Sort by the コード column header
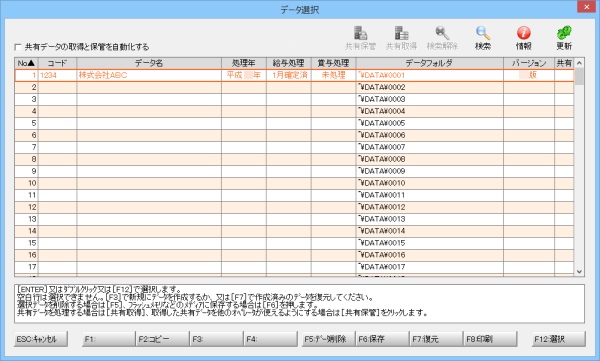 click(57, 63)
